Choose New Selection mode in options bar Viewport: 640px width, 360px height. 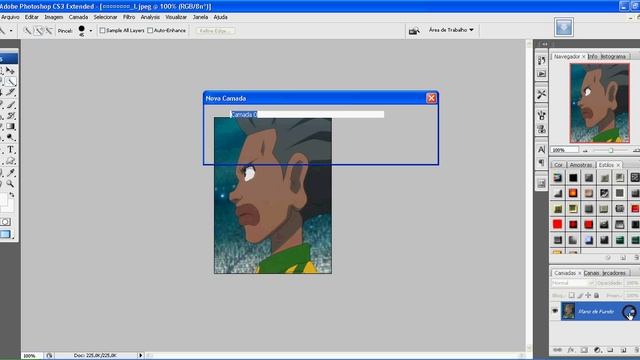[x=27, y=31]
